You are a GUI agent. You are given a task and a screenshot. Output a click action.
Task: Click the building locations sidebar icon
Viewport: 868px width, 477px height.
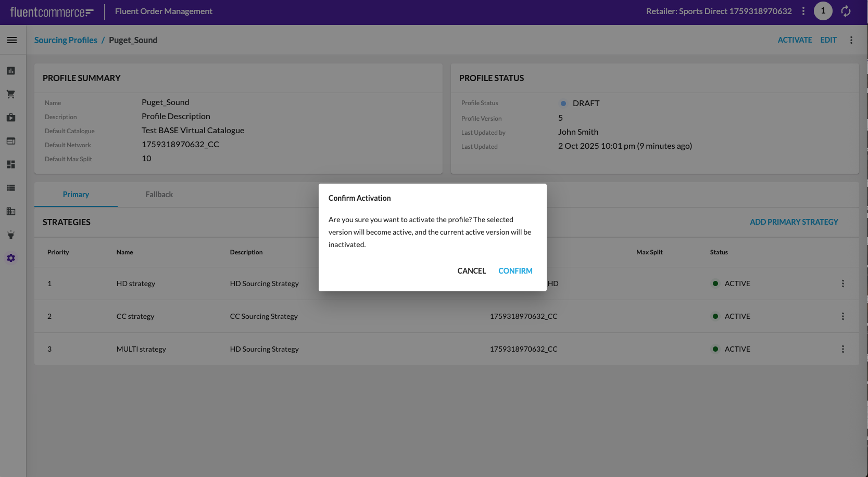pos(11,211)
